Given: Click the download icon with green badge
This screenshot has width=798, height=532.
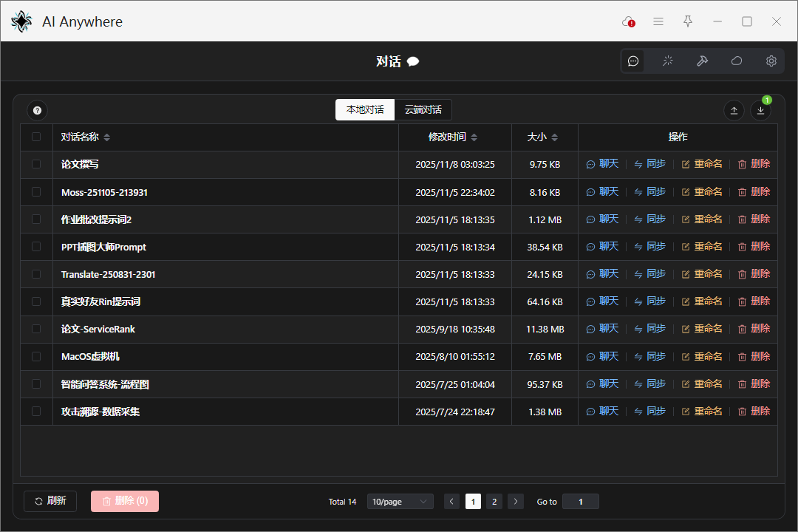Looking at the screenshot, I should point(760,111).
